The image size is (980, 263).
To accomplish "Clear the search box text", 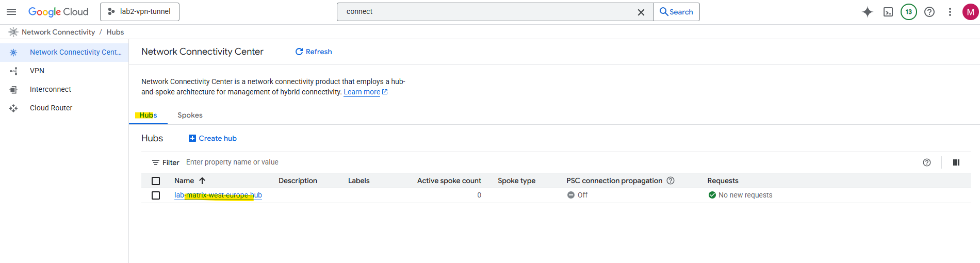I will click(641, 12).
